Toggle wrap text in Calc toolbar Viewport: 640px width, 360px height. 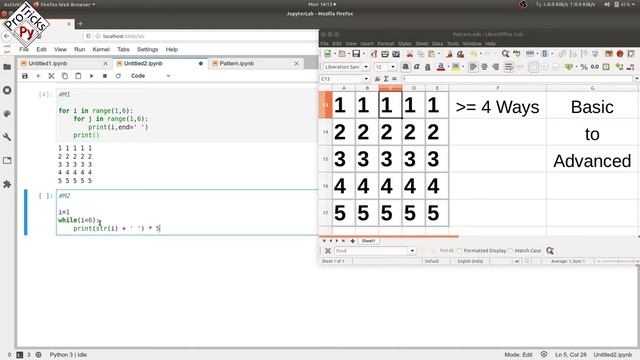pos(509,67)
